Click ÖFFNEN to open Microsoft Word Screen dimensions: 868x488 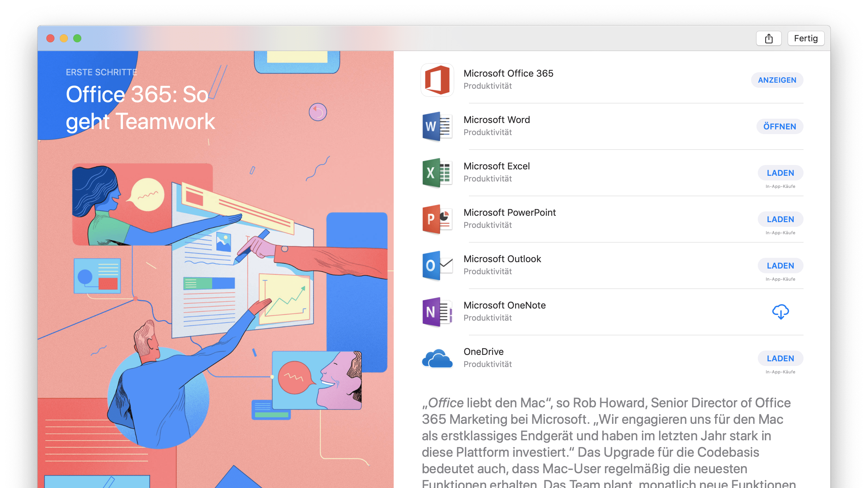coord(779,127)
